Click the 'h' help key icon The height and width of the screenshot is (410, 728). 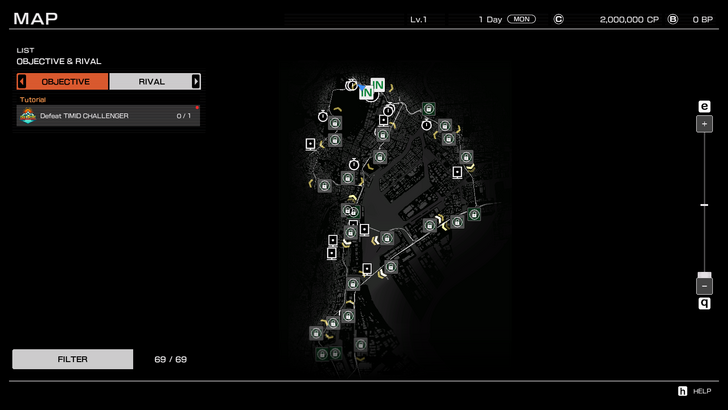683,391
